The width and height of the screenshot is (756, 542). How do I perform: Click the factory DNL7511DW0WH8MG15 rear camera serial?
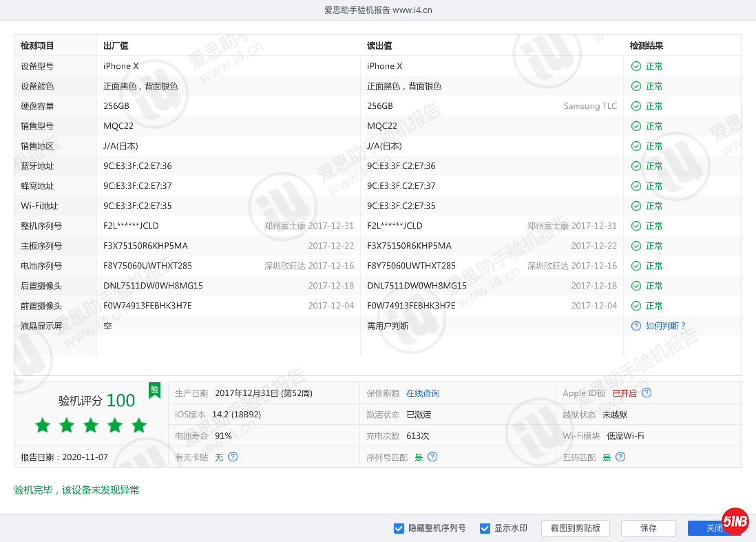153,286
